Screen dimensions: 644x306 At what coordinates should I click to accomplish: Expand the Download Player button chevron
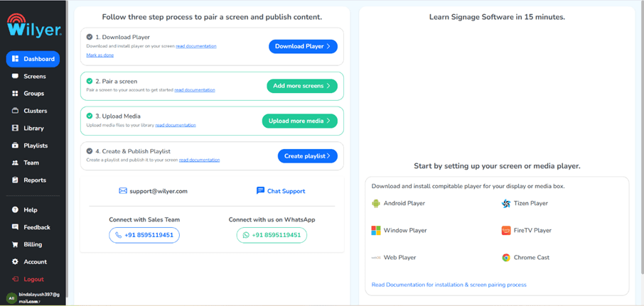point(328,46)
